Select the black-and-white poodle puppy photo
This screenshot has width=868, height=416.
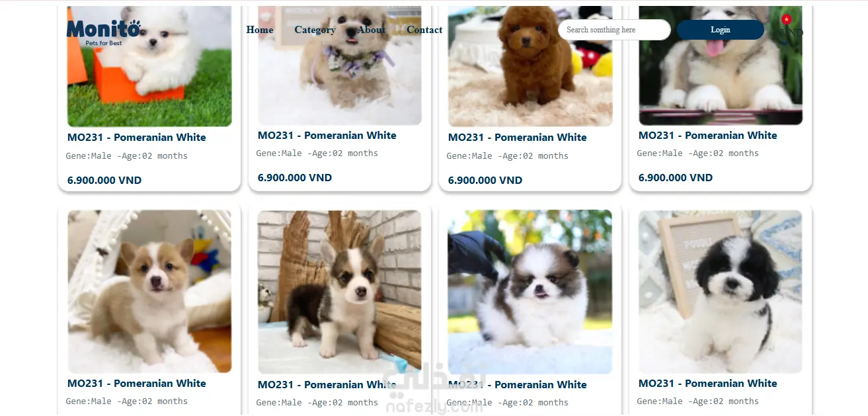[721, 292]
